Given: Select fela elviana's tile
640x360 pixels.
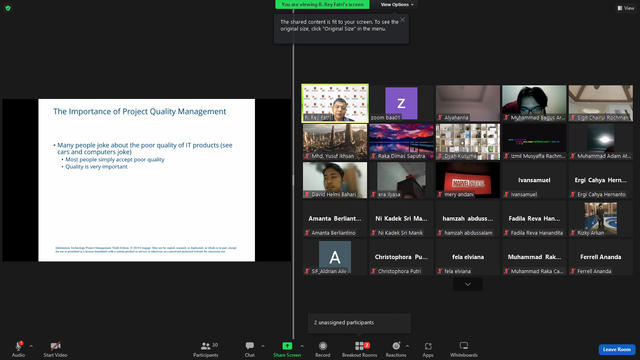Looking at the screenshot, I should 468,257.
